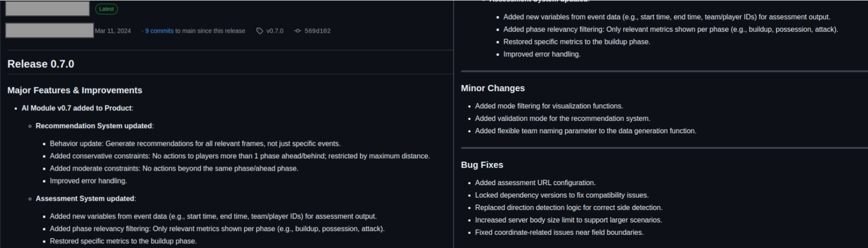Click Added mode filtering for visualization line

549,106
